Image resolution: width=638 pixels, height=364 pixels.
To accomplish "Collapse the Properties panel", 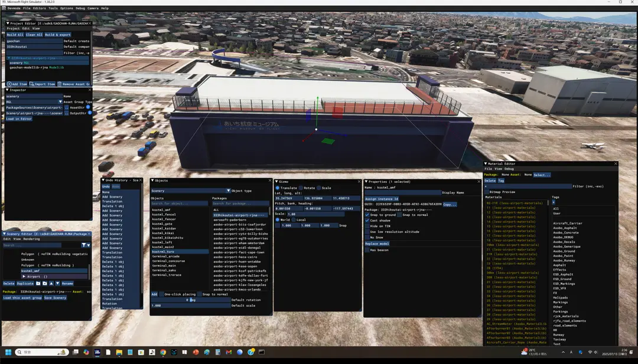I will (366, 182).
